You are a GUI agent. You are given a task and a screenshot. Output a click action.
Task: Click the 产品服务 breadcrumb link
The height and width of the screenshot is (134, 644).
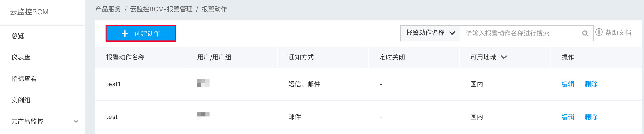[x=108, y=9]
